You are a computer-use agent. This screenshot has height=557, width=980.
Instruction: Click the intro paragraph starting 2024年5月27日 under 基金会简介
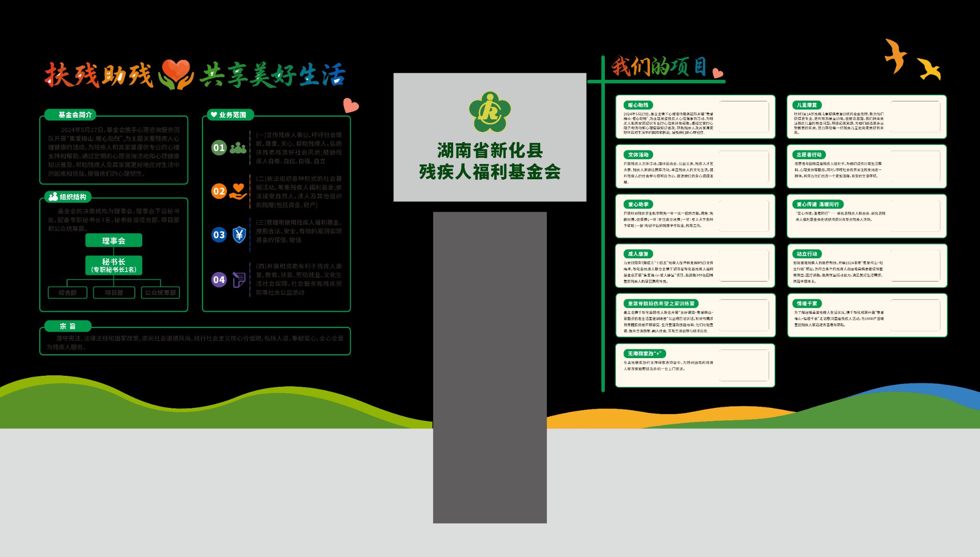114,152
